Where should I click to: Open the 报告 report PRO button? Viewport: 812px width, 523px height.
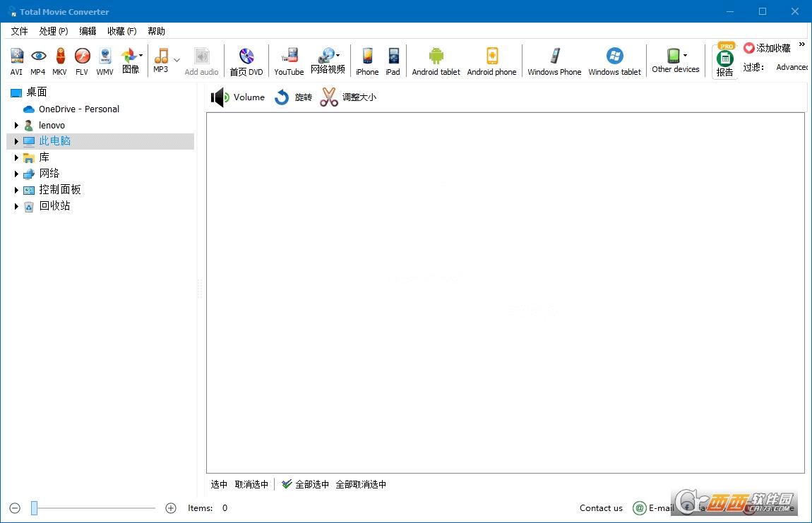pyautogui.click(x=725, y=61)
